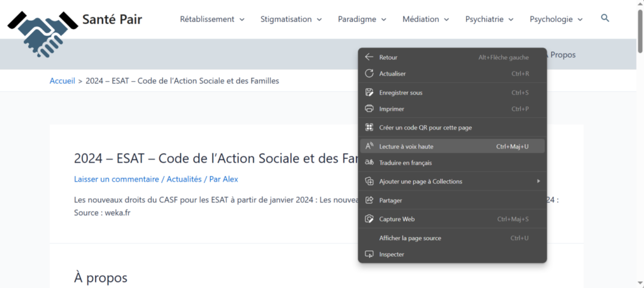This screenshot has width=644, height=288.
Task: Expand the Psychiatrie menu chevron
Action: coord(511,19)
